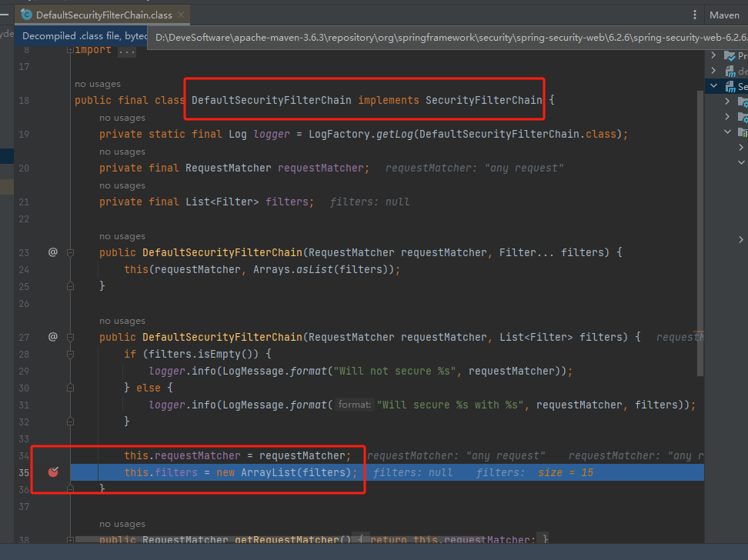This screenshot has height=560, width=748.
Task: Click the bar-chart folder icon in Maven panel
Action: tap(744, 132)
